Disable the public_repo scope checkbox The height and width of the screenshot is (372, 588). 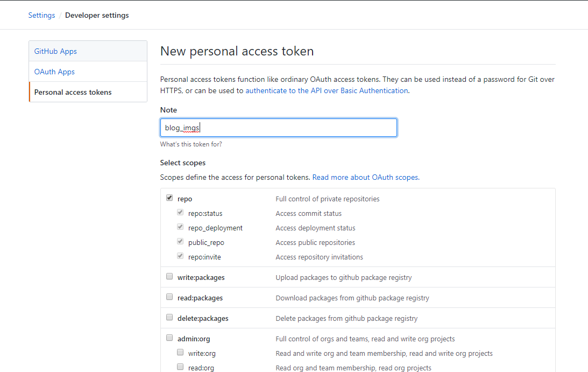coord(180,241)
